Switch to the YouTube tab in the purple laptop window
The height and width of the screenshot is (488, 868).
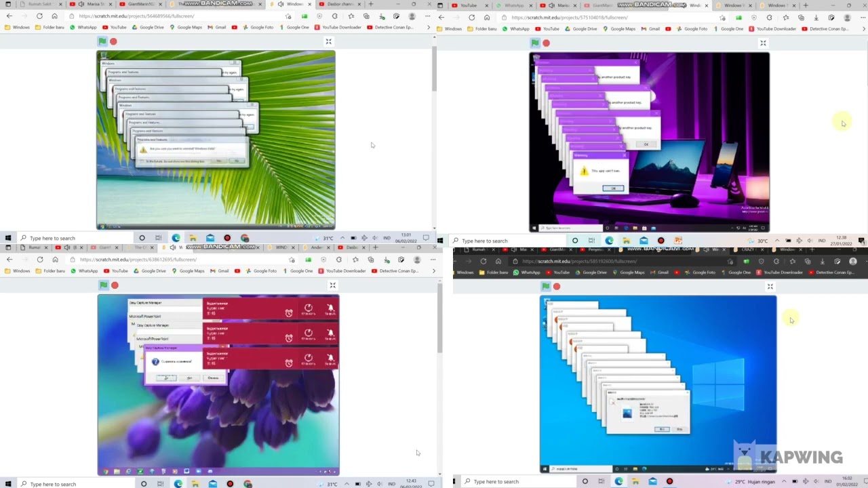(469, 5)
